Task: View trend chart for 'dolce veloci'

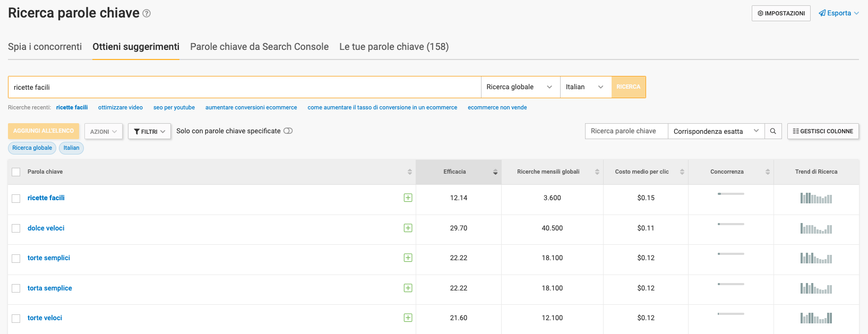Action: click(816, 228)
